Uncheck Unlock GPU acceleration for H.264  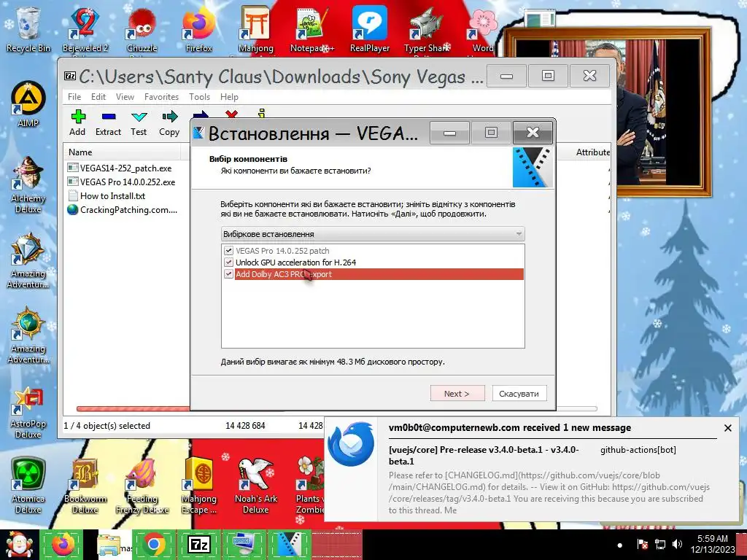[x=228, y=262]
